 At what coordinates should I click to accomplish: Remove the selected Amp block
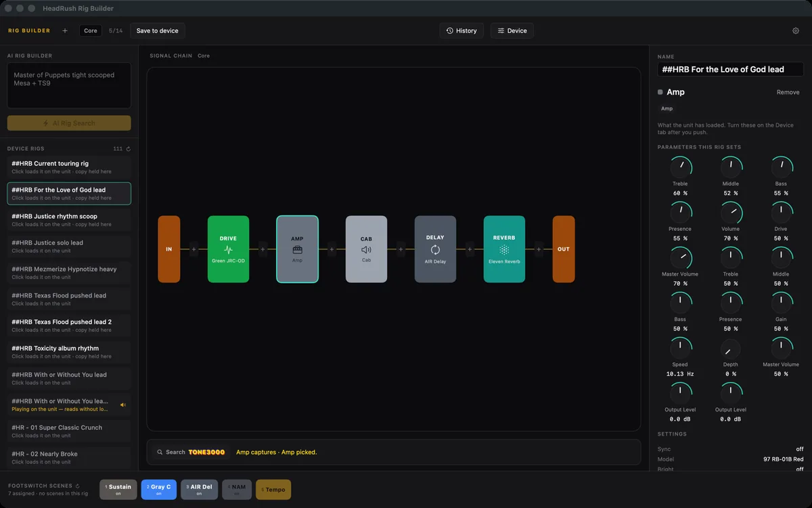click(x=788, y=92)
